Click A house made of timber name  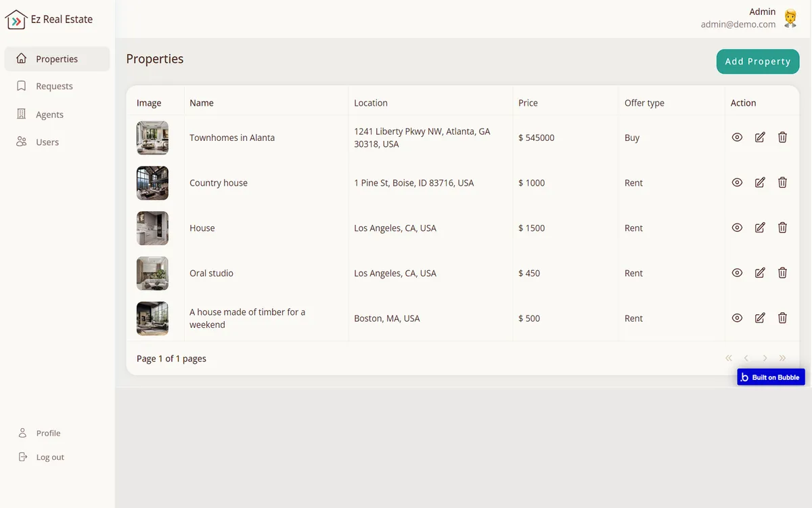pos(248,318)
